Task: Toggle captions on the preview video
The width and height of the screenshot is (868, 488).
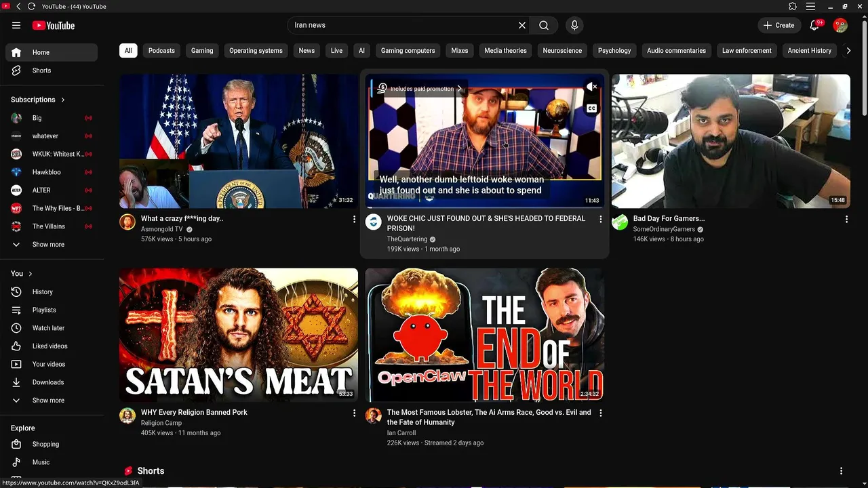Action: point(592,108)
